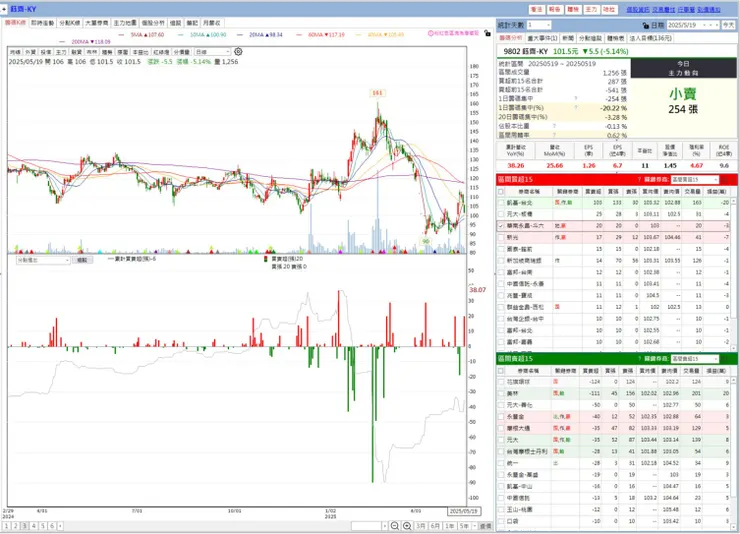740x534 pixels.
Task: Click the 60MA legend entry
Action: pos(320,34)
